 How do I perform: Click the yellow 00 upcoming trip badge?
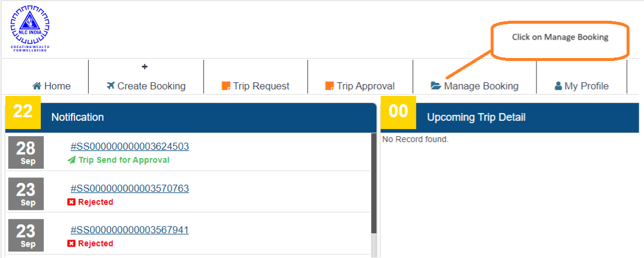(x=398, y=112)
